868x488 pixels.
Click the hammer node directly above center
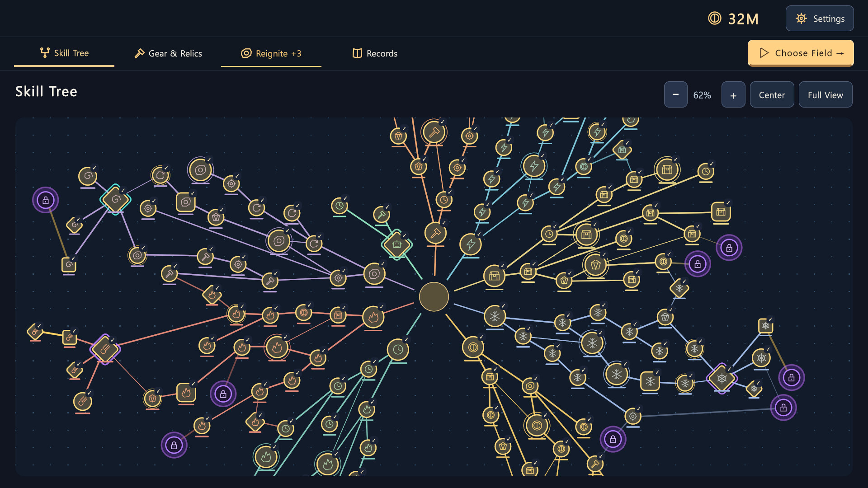tap(435, 233)
